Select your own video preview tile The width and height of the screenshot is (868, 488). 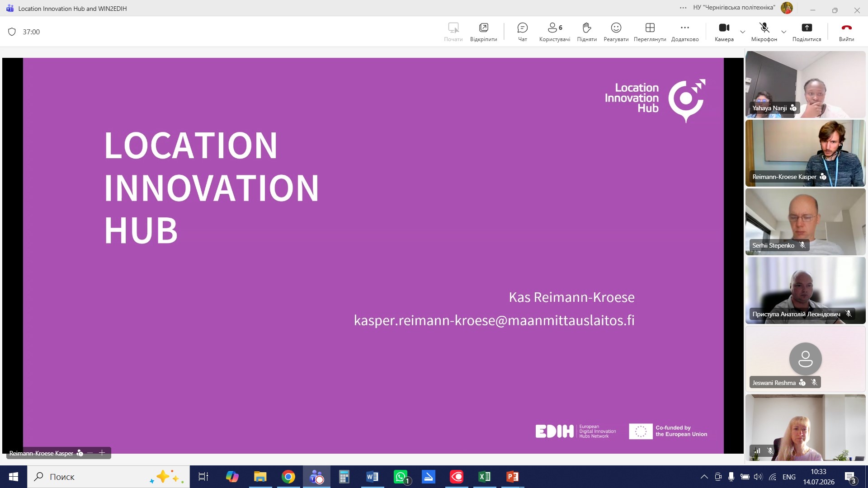tap(805, 427)
